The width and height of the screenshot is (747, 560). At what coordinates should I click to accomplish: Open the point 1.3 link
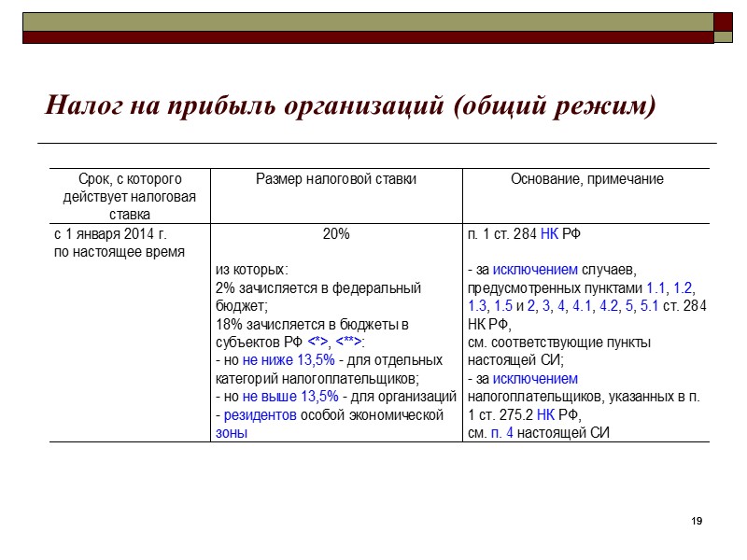(477, 306)
